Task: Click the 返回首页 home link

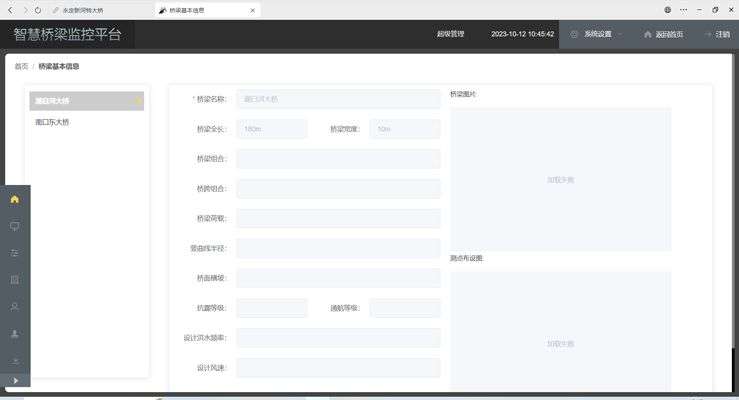Action: [x=664, y=34]
